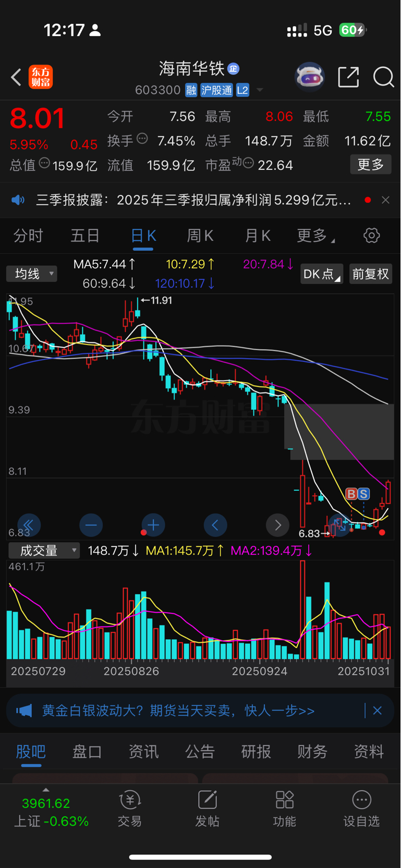Tap the red B buy marker
Image resolution: width=401 pixels, height=868 pixels.
(x=351, y=494)
